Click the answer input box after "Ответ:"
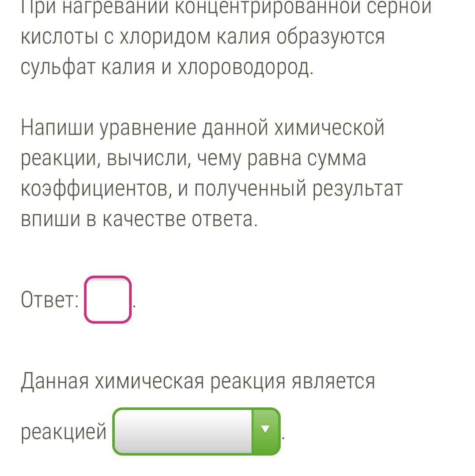475x476 pixels. (108, 299)
